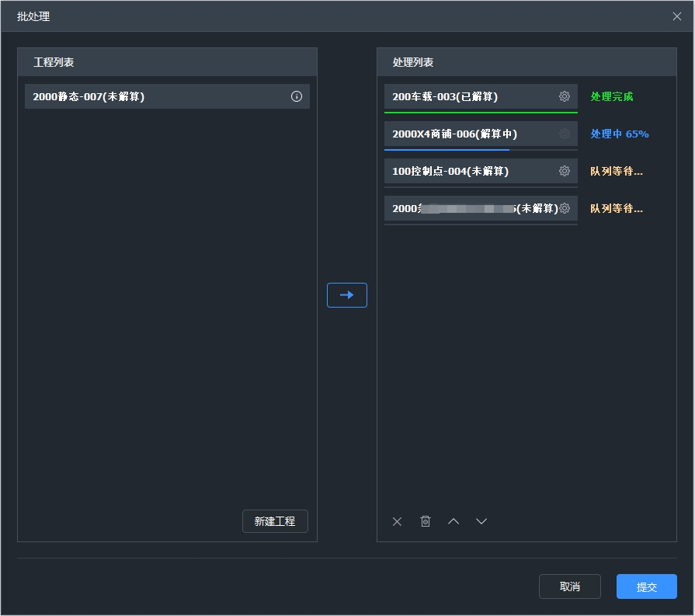This screenshot has width=695, height=616.
Task: Click 取消 to cancel
Action: tap(570, 586)
